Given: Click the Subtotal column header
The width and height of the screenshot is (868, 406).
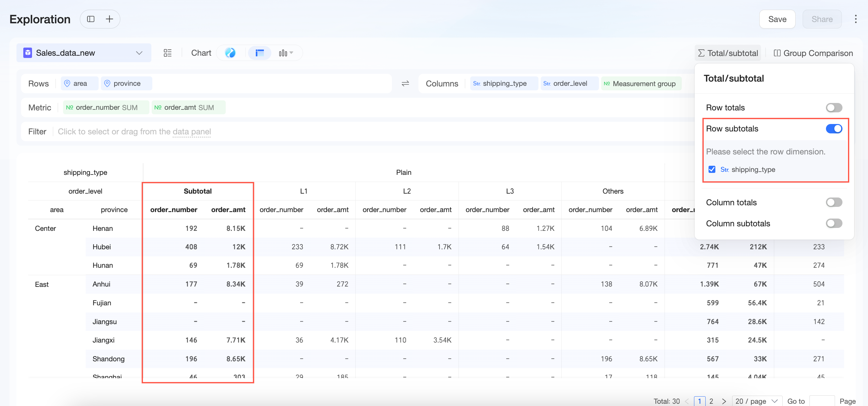Looking at the screenshot, I should pos(198,191).
